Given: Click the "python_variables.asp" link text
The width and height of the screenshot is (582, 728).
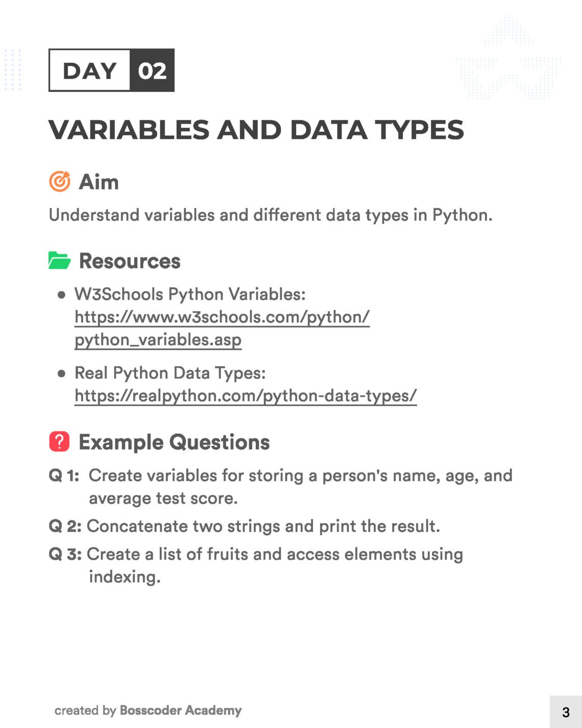Looking at the screenshot, I should click(158, 340).
